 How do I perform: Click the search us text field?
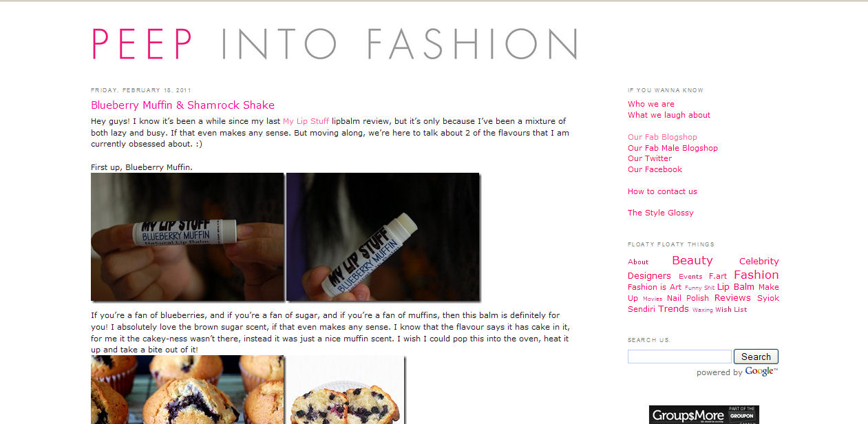point(679,357)
